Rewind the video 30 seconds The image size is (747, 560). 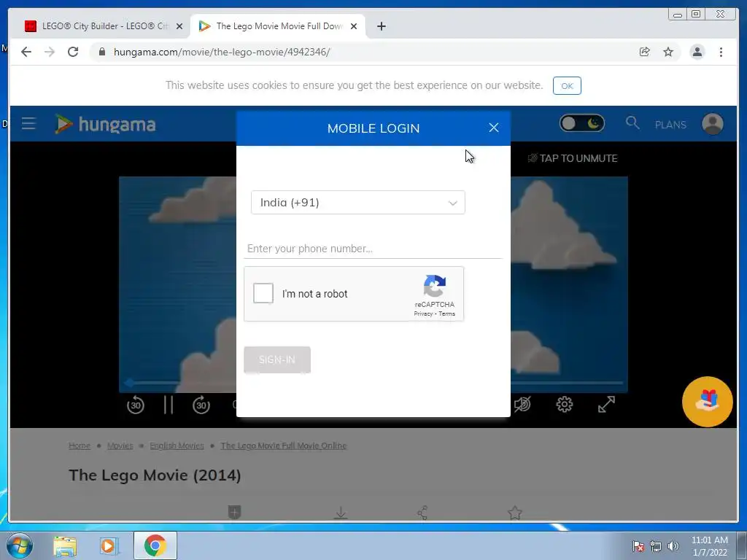click(136, 405)
